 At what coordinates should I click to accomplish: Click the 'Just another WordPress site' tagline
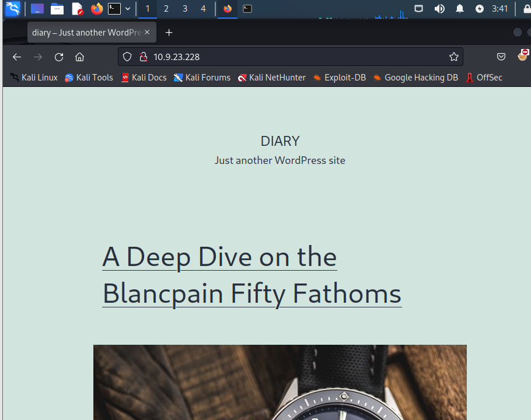tap(280, 160)
